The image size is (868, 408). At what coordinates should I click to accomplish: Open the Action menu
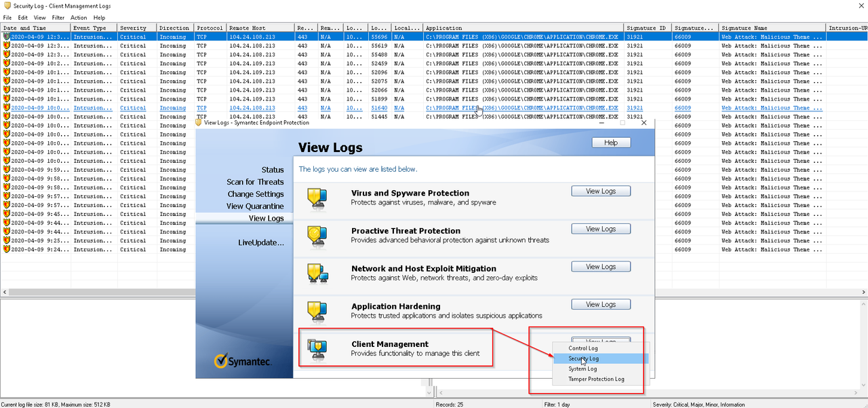[x=79, y=18]
